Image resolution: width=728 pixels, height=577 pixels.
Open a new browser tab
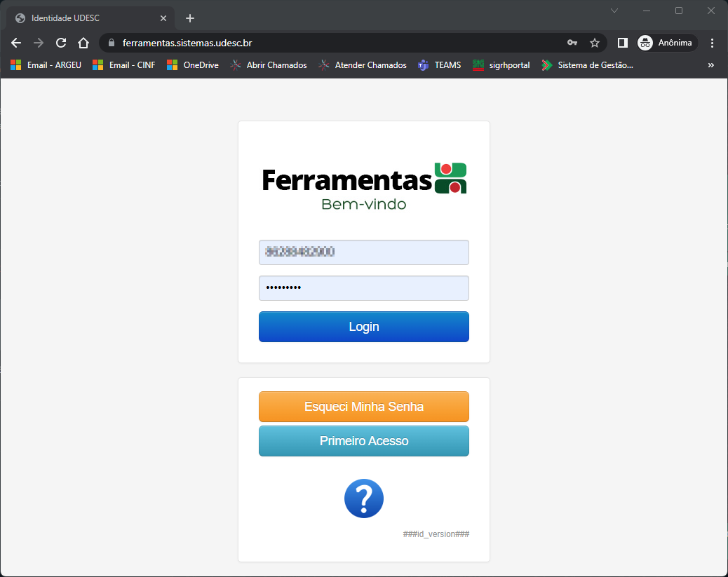coord(190,18)
